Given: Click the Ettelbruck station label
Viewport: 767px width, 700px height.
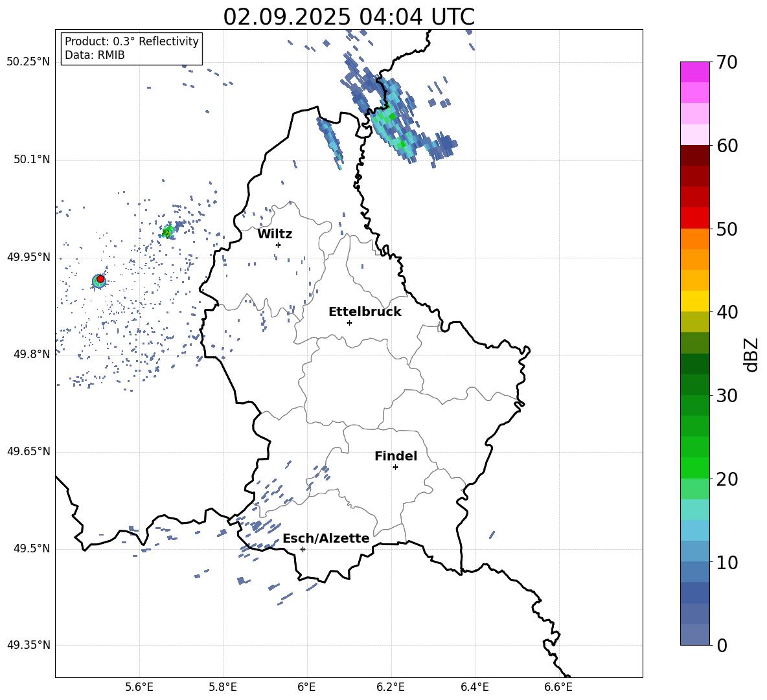Looking at the screenshot, I should point(365,312).
